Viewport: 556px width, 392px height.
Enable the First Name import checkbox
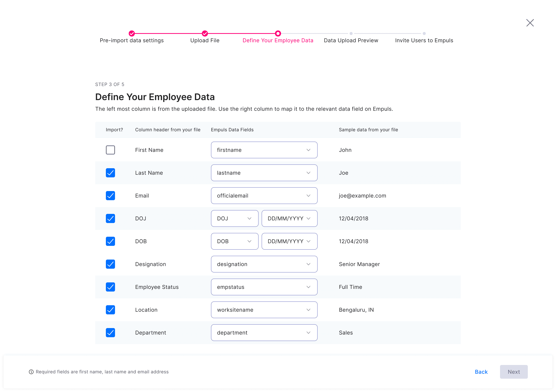click(x=110, y=150)
